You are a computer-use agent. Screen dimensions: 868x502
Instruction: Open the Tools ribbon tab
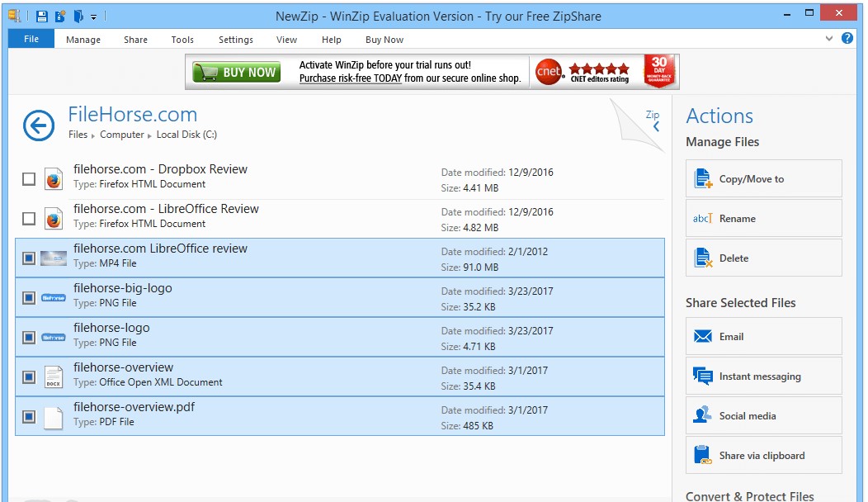click(182, 40)
